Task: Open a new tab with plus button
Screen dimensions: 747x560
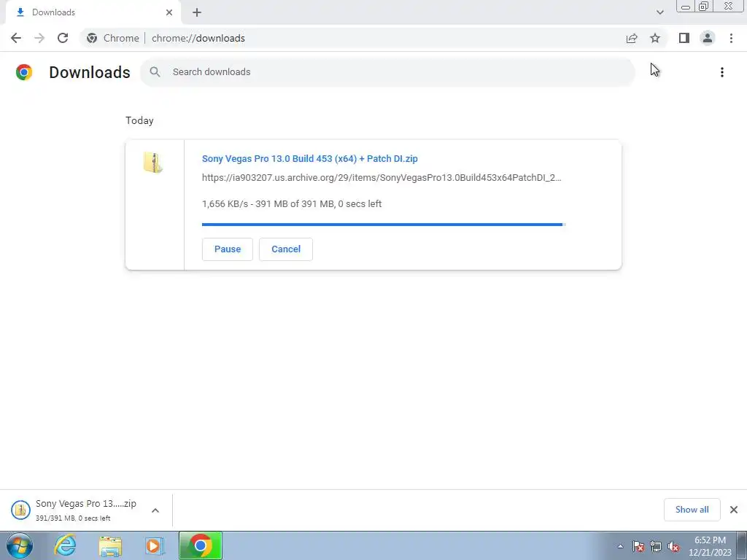Action: 197,12
